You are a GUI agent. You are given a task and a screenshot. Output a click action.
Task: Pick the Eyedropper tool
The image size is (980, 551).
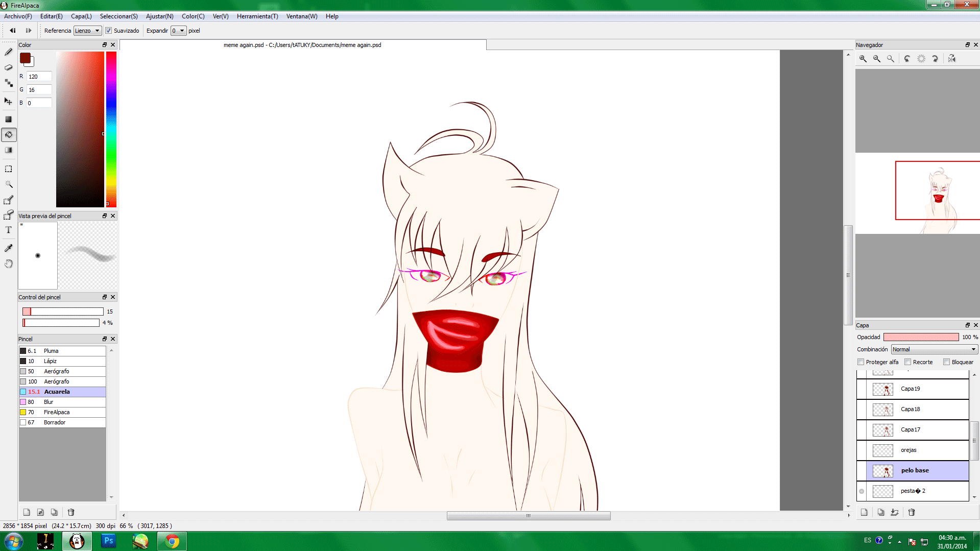click(9, 248)
